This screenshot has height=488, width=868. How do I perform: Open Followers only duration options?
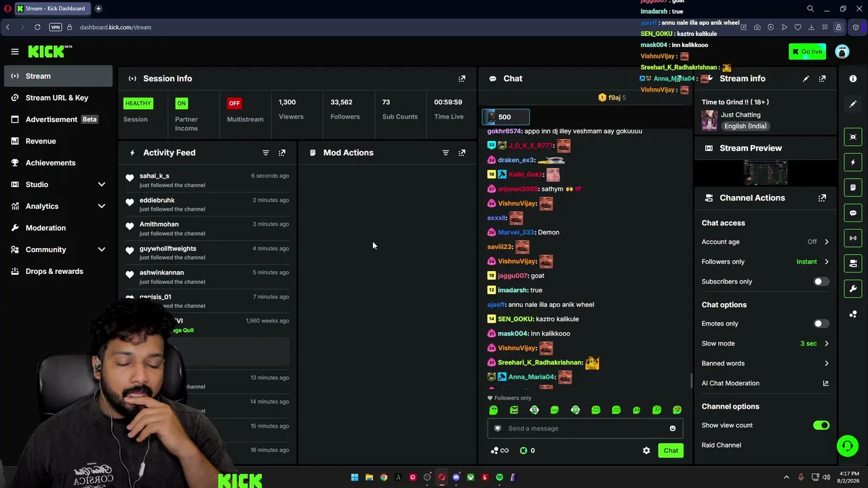tap(765, 262)
